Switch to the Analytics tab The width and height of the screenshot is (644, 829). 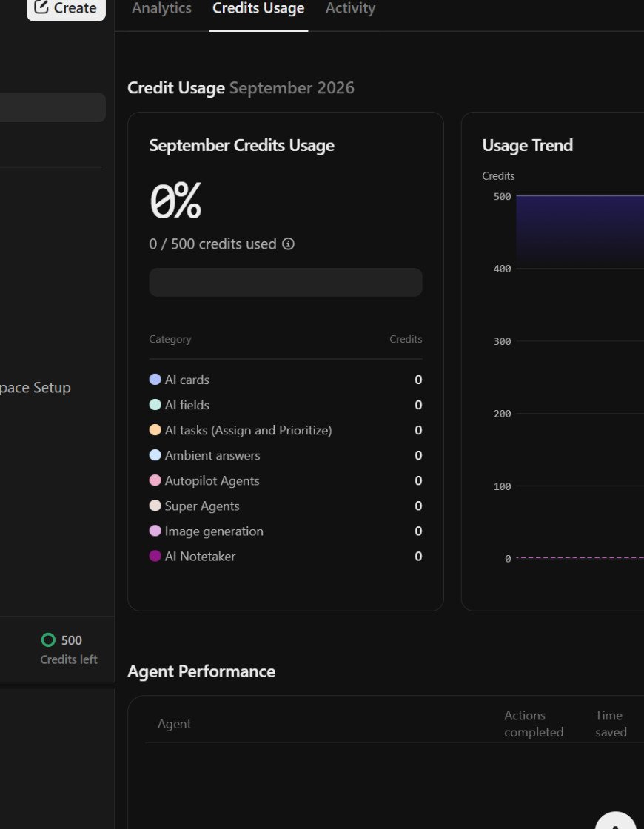161,8
